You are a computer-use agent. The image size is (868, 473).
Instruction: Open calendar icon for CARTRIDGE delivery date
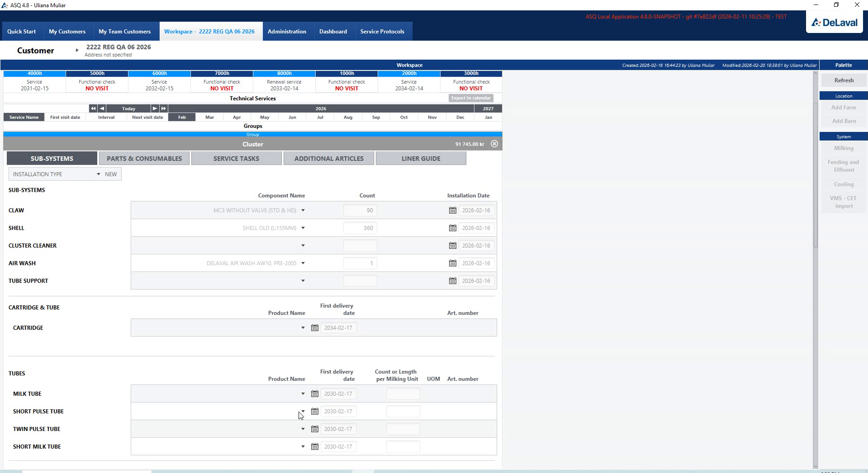pyautogui.click(x=315, y=328)
